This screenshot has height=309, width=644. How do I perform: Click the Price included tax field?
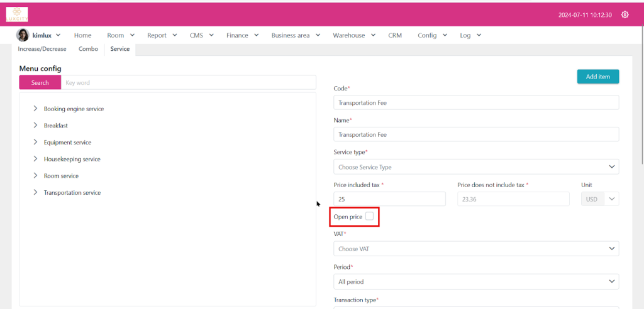pos(389,199)
